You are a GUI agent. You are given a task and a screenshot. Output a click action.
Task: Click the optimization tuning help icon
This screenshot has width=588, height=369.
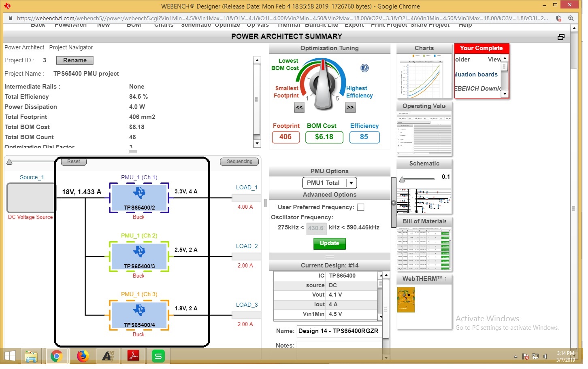[x=364, y=68]
